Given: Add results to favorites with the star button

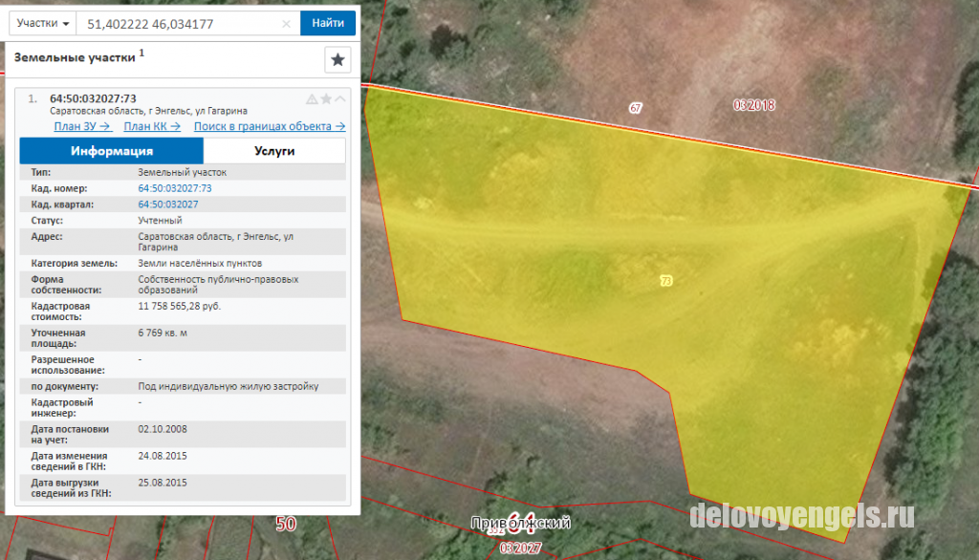Looking at the screenshot, I should 337,60.
